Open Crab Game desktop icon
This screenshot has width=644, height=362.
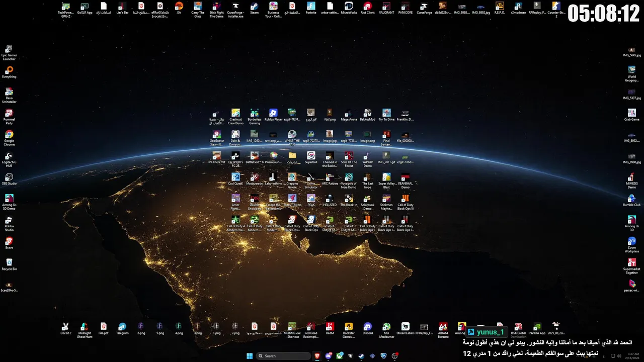(x=631, y=115)
